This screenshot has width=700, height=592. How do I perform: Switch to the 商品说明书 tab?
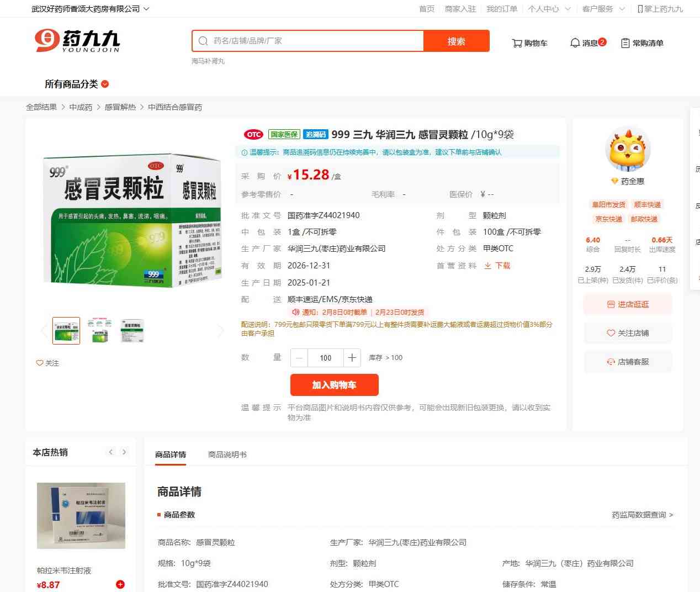point(227,454)
